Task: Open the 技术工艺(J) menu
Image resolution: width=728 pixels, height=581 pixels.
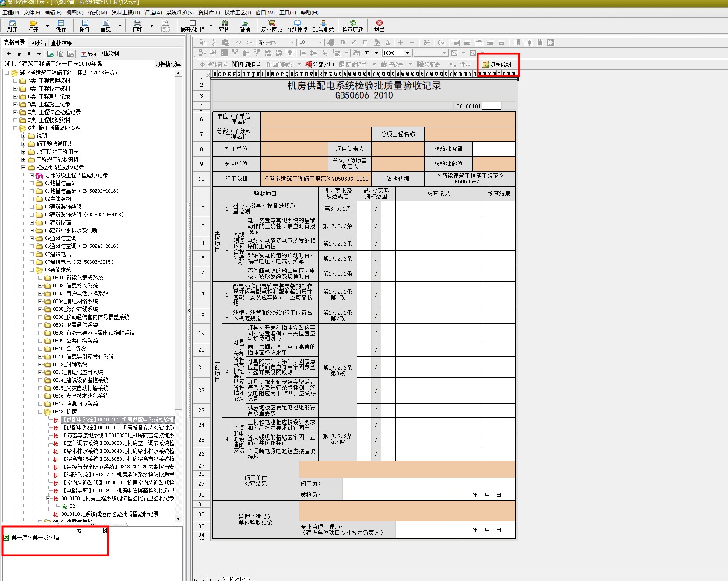Action: click(238, 13)
